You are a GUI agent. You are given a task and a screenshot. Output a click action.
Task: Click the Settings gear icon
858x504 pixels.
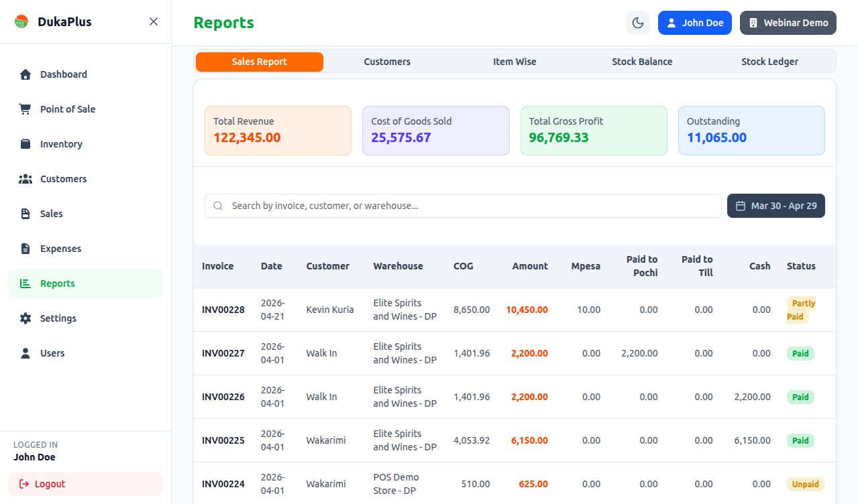(25, 318)
